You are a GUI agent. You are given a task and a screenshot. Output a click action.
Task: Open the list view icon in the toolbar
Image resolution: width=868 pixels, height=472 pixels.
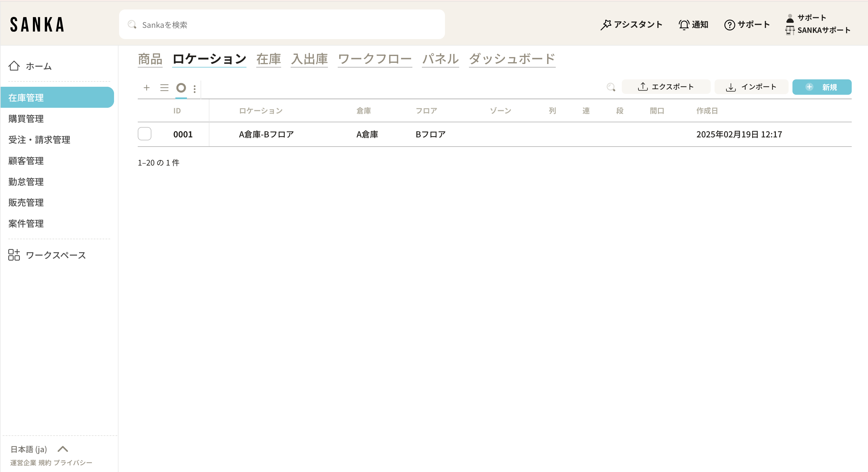[x=164, y=88]
